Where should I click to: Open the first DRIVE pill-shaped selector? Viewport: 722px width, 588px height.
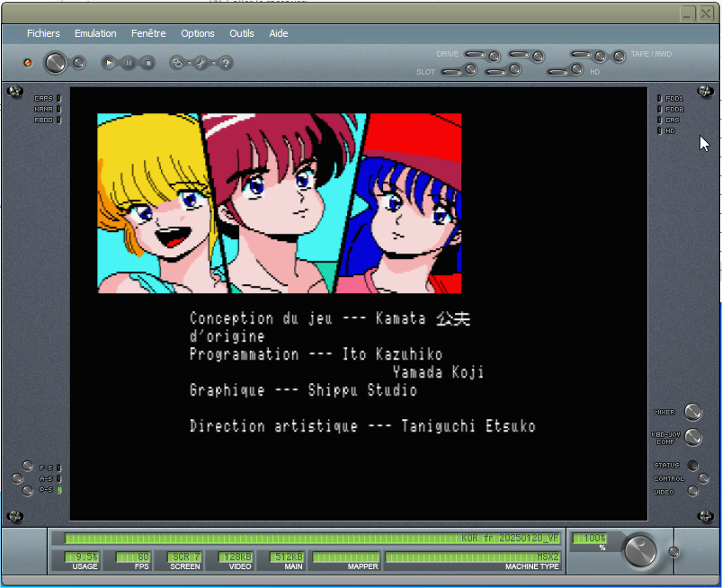tap(476, 54)
